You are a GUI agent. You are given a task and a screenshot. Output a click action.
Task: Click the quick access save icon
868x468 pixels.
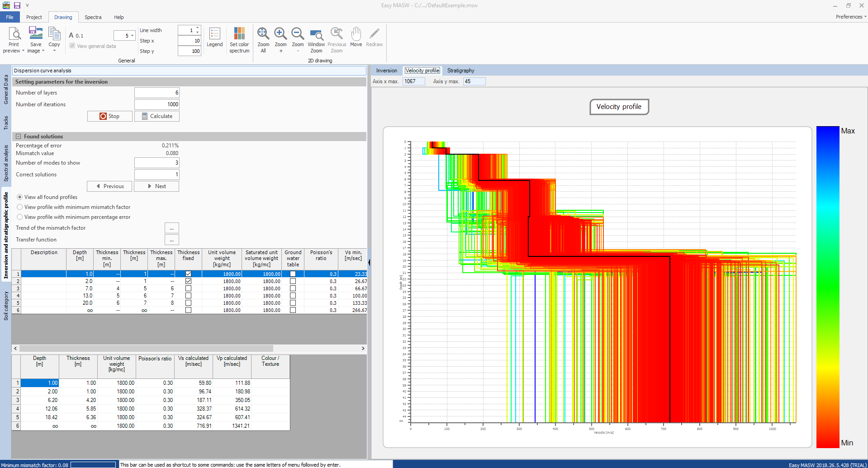tap(17, 5)
